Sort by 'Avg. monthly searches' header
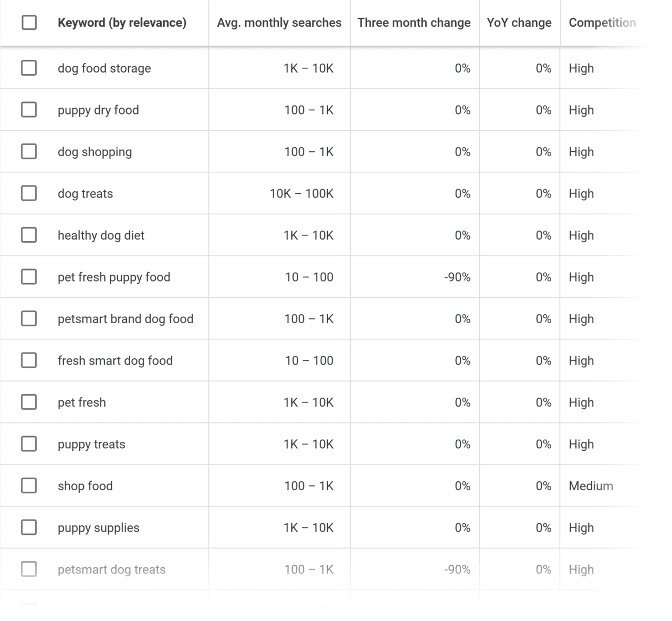 pos(279,23)
